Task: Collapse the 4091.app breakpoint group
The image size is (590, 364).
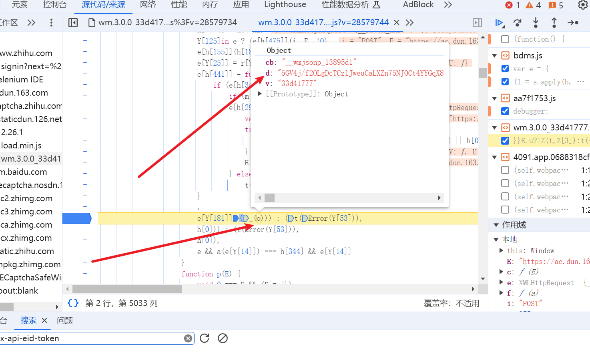Action: pyautogui.click(x=495, y=157)
